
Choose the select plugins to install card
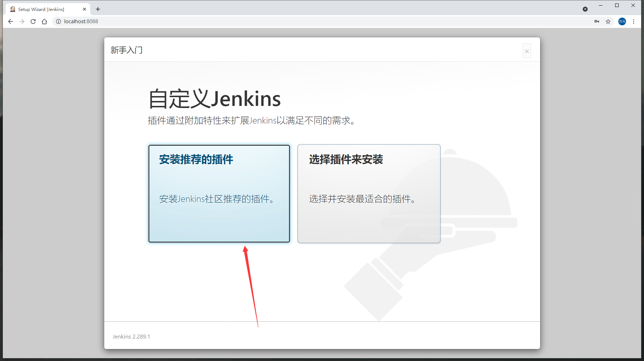coord(369,194)
